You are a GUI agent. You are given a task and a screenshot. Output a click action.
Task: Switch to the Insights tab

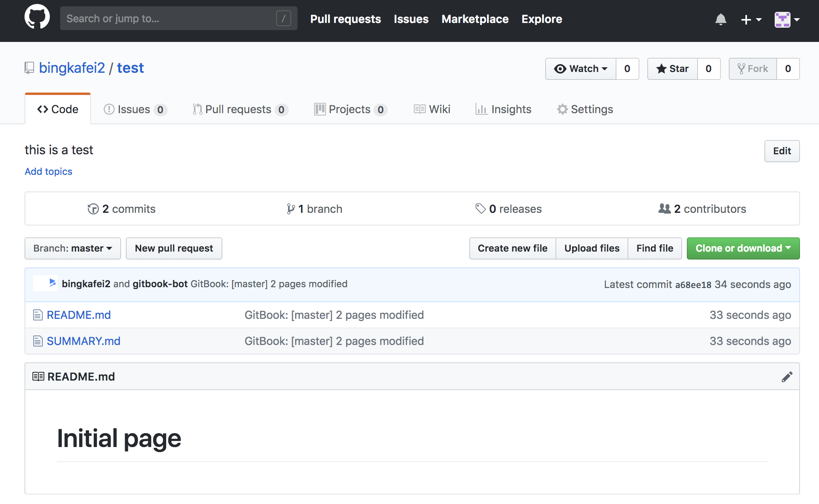coord(503,109)
